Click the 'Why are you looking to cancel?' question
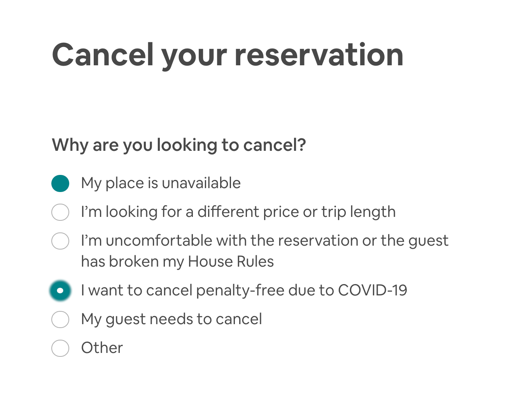The image size is (532, 419). (x=179, y=145)
